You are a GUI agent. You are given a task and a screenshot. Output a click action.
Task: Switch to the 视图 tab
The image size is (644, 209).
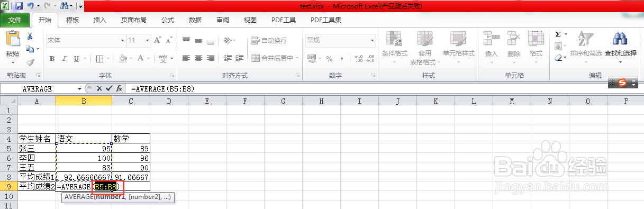pos(250,20)
